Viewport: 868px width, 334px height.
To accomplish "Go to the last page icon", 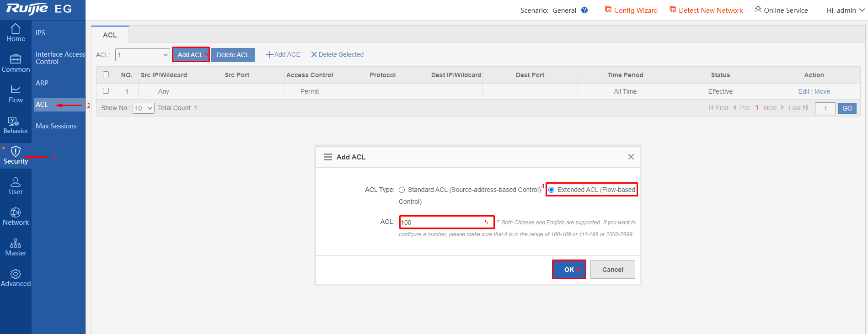I will tap(805, 107).
